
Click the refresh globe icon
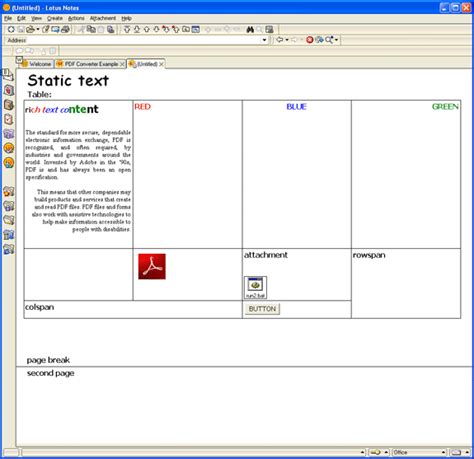[x=319, y=40]
